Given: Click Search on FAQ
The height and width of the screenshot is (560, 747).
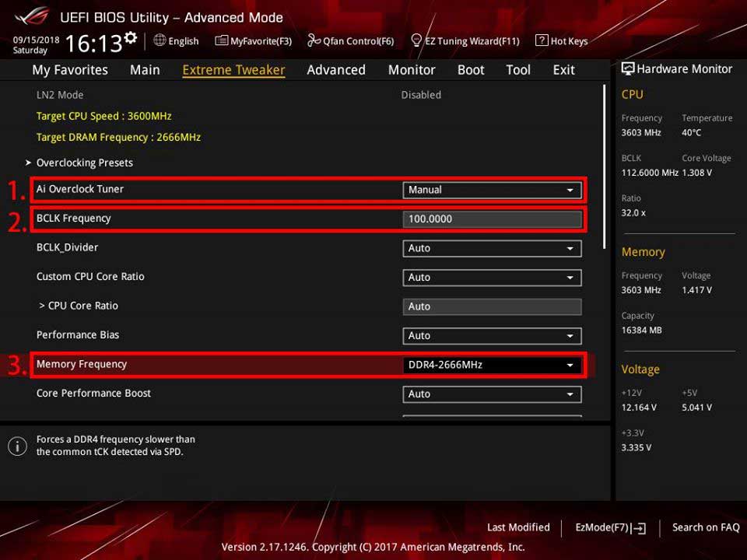Looking at the screenshot, I should (x=706, y=527).
